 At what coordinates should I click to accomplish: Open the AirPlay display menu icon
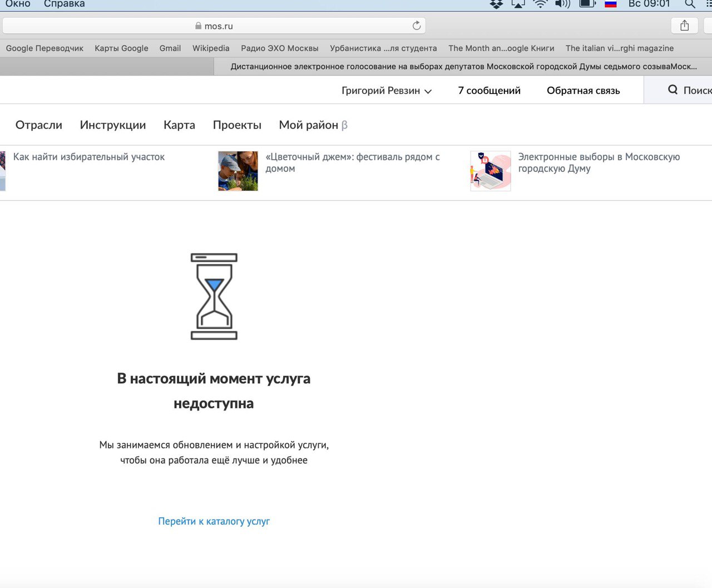(518, 4)
